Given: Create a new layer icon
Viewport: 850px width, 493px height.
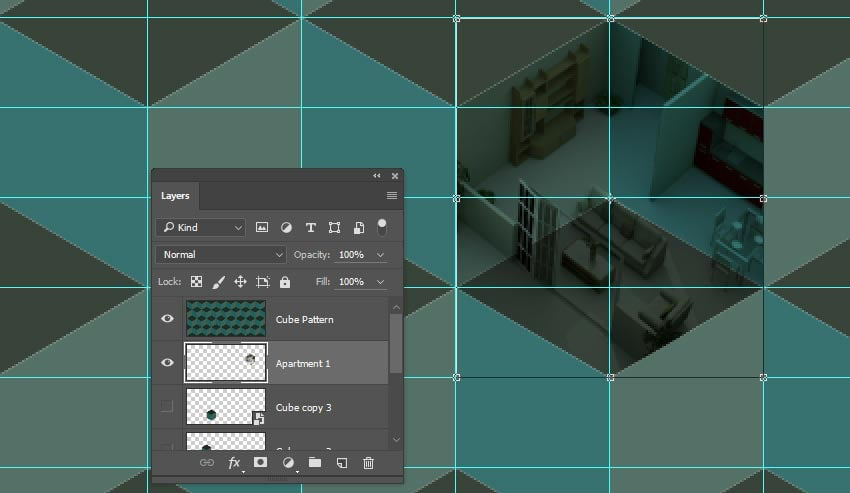Looking at the screenshot, I should click(342, 463).
